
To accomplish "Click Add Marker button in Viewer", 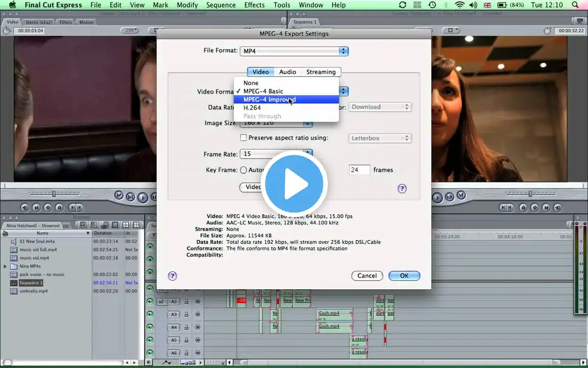I will pyautogui.click(x=59, y=208).
